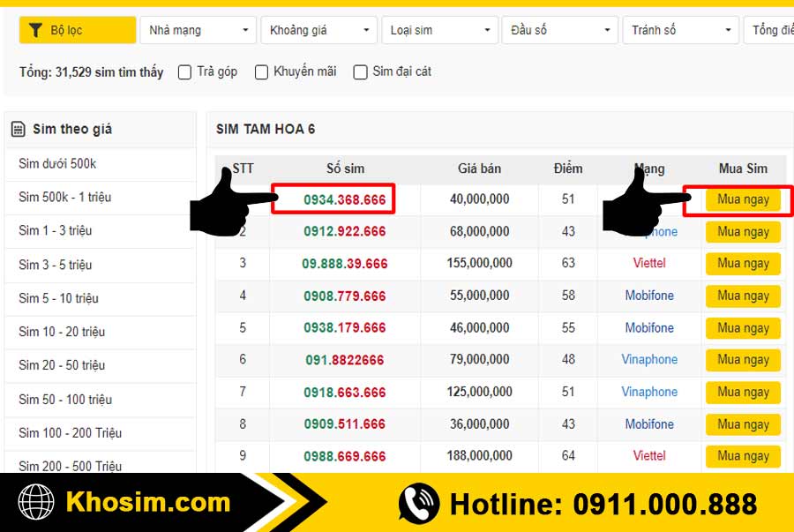Select the Sim dưới 500k category
Screen dimensions: 794x532
coord(55,163)
